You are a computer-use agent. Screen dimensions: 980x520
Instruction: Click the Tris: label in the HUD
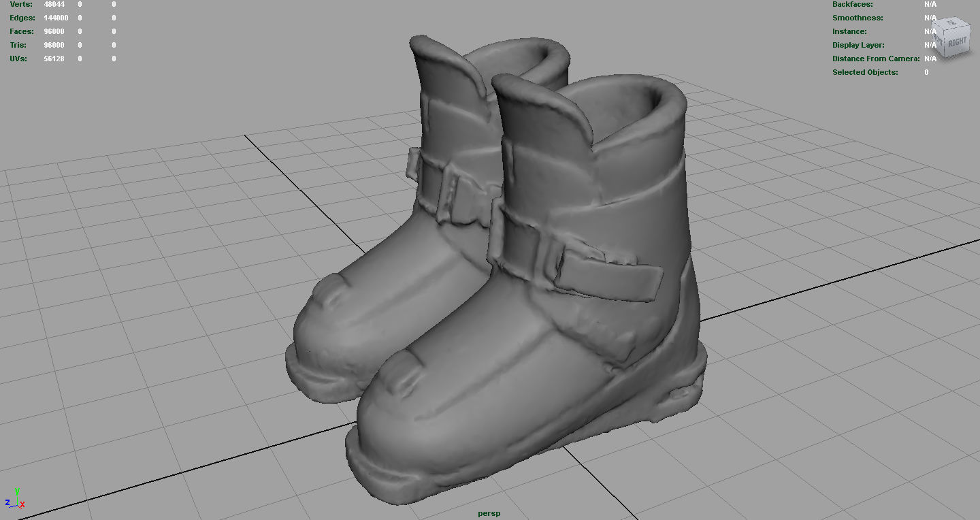(18, 45)
